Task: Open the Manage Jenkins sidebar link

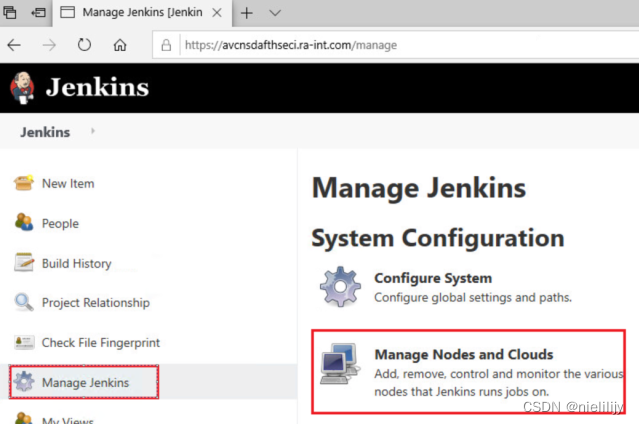Action: (x=85, y=382)
